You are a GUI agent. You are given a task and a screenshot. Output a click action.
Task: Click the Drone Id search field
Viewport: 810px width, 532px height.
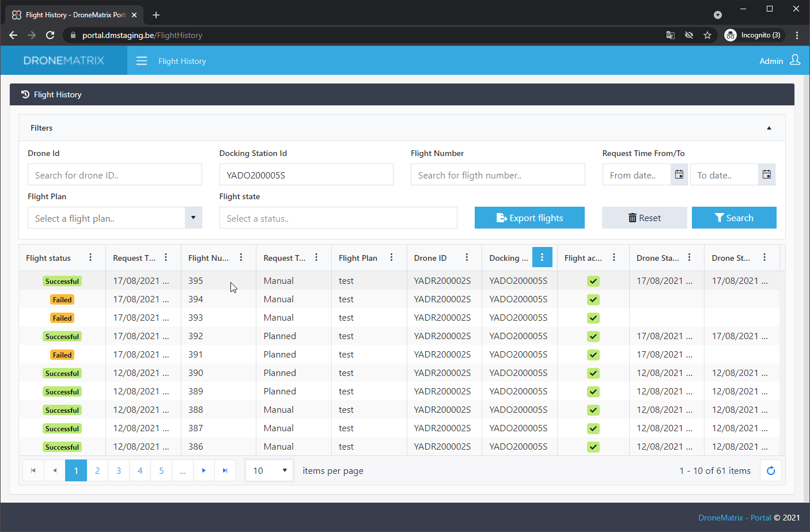click(x=115, y=175)
